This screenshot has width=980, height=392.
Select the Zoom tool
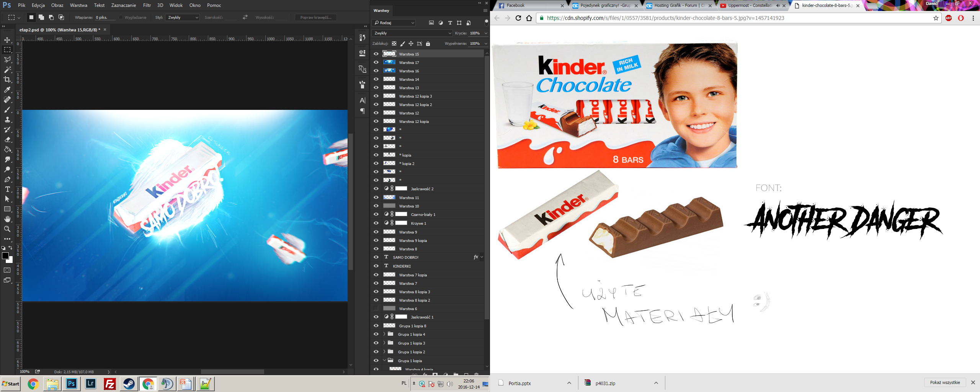(x=7, y=229)
